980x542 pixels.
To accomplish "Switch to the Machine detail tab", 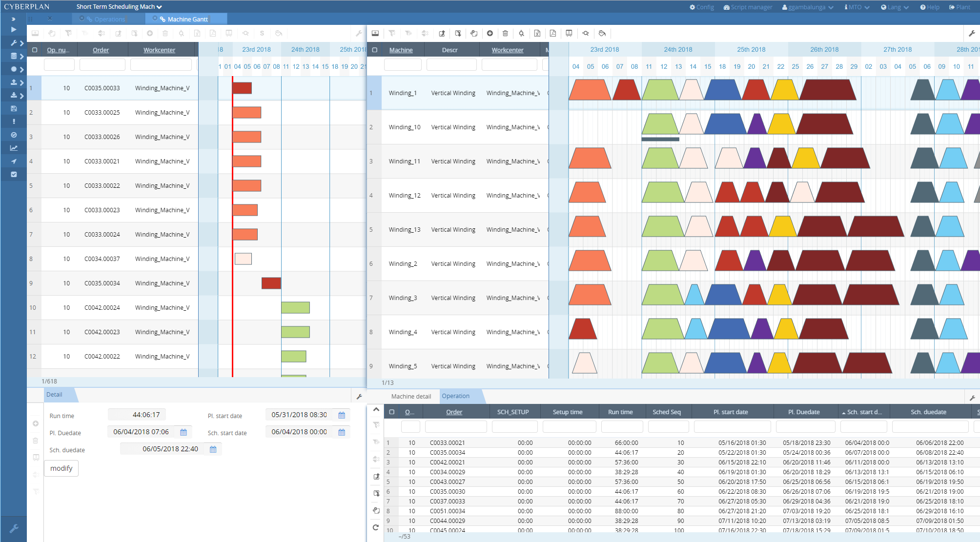I will coord(411,396).
